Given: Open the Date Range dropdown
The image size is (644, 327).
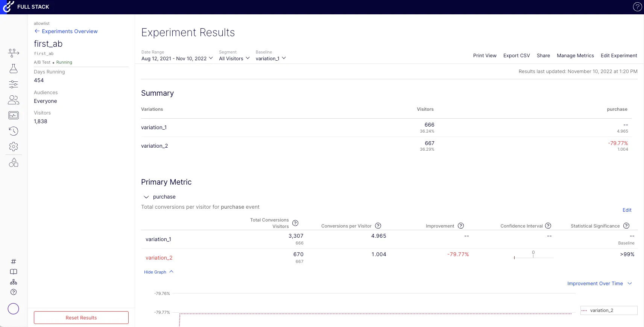Looking at the screenshot, I should pos(177,58).
